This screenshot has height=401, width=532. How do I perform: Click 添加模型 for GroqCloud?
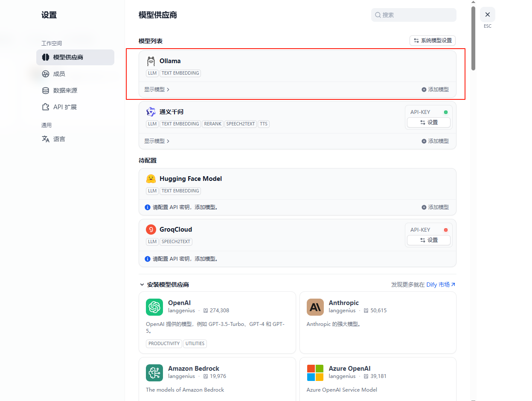pyautogui.click(x=435, y=259)
